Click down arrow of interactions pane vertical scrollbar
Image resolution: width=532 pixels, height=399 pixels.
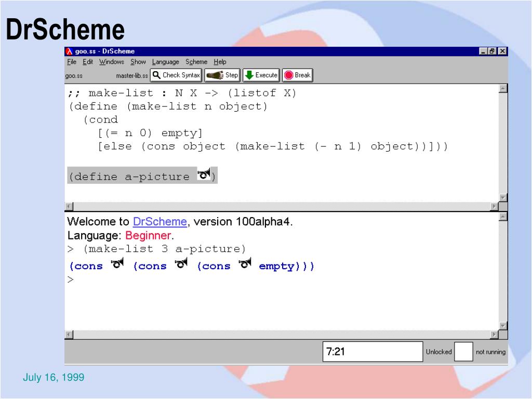tap(503, 326)
